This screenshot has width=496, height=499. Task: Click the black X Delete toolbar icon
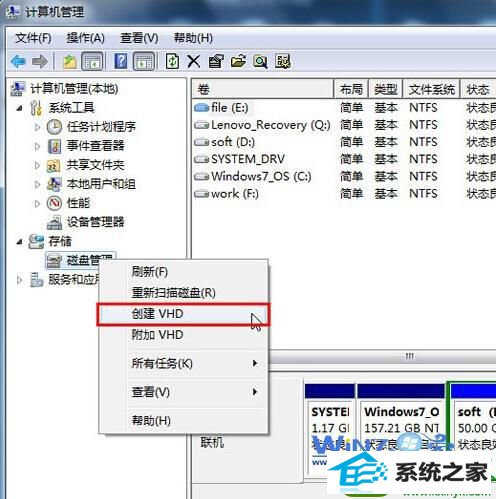coord(193,62)
